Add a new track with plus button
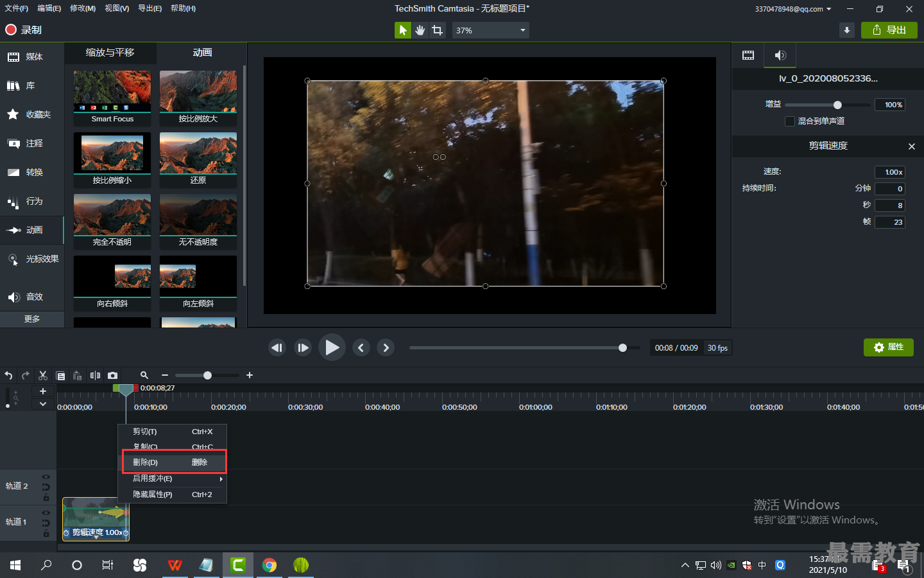Image resolution: width=924 pixels, height=578 pixels. point(43,391)
